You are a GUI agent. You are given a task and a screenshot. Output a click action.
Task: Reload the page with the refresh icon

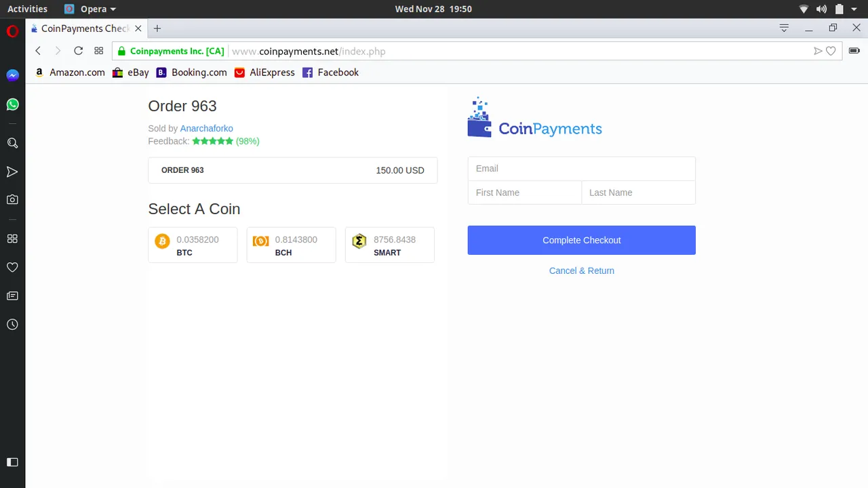(78, 51)
